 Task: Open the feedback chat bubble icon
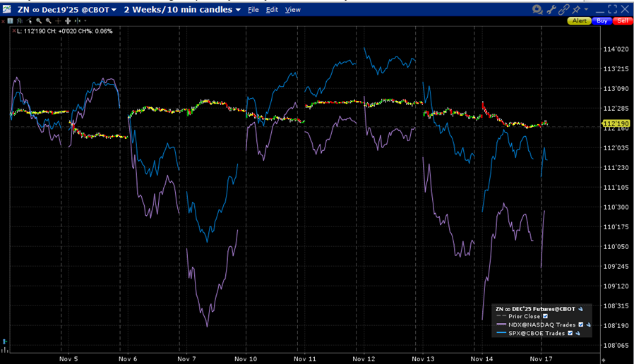[537, 9]
